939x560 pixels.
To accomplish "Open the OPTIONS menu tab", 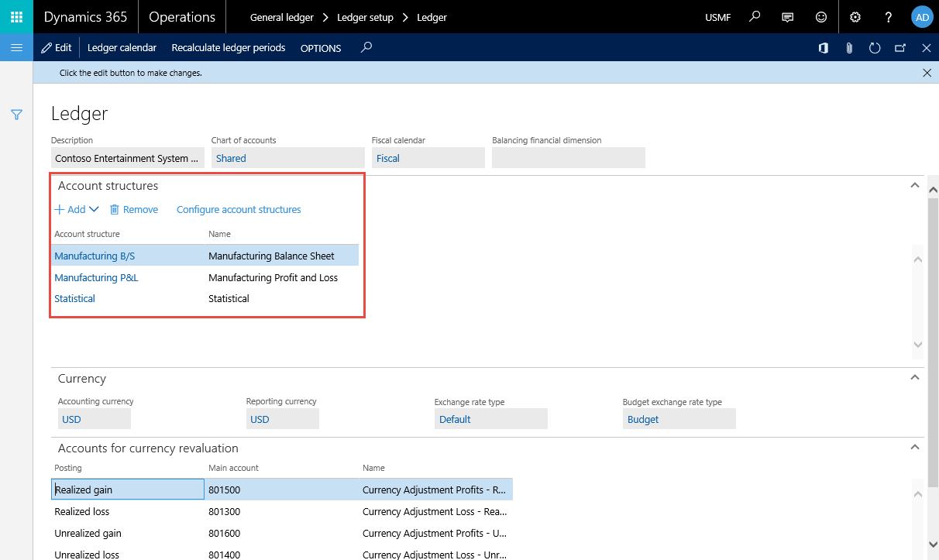I will click(x=321, y=48).
